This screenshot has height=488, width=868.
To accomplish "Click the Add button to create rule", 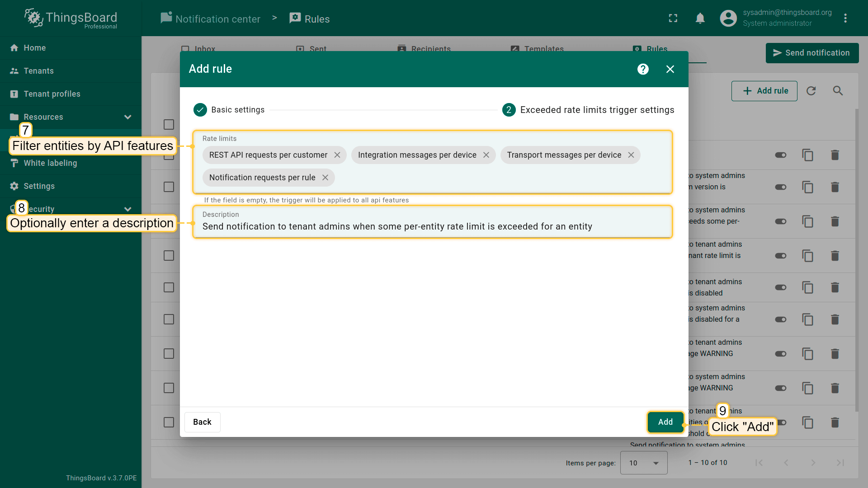I will (665, 422).
